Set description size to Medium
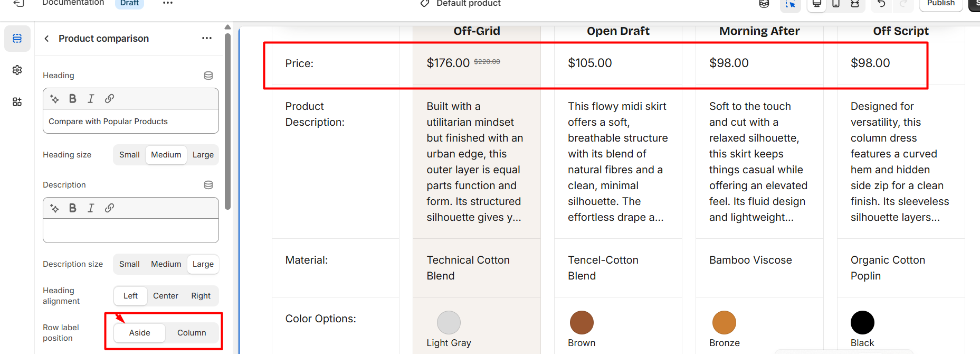Viewport: 980px width, 354px height. click(166, 264)
